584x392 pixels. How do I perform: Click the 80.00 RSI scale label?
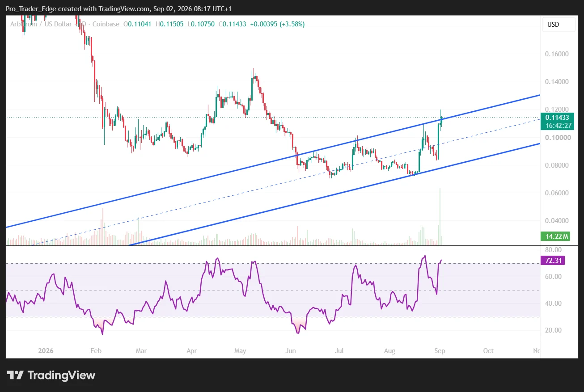click(553, 250)
